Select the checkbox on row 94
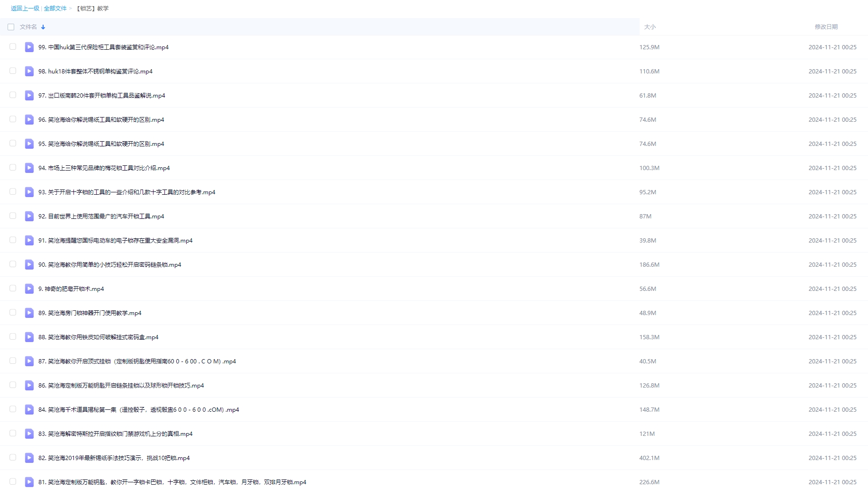Viewport: 868px width, 488px height. pos(13,167)
